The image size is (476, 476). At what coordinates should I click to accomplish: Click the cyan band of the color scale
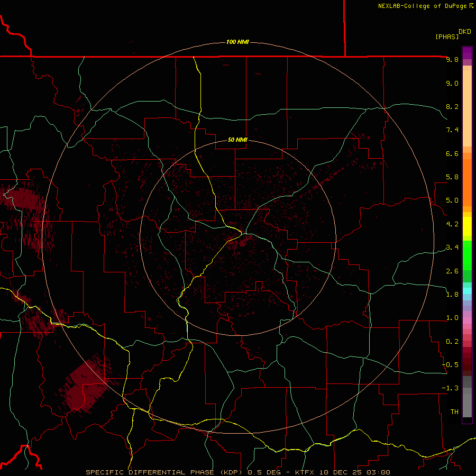click(x=467, y=291)
